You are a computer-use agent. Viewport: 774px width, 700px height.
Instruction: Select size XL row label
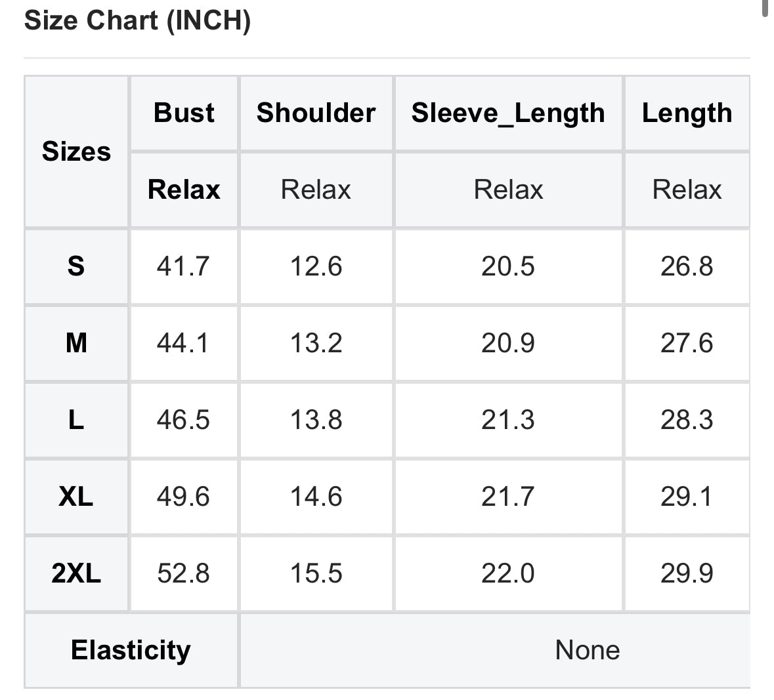77,497
